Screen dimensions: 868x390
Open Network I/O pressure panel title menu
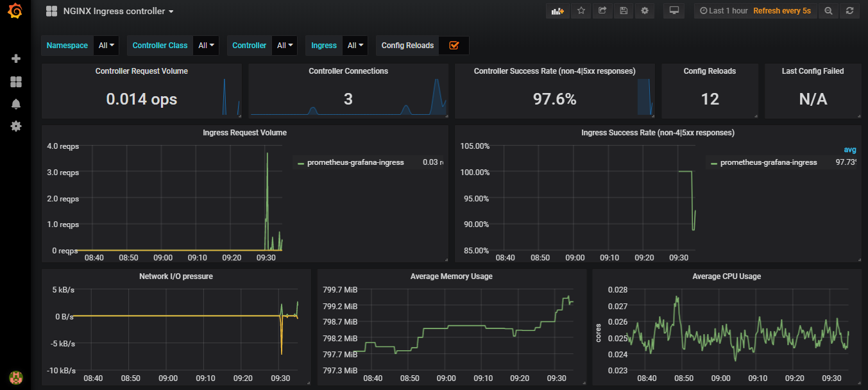coord(176,276)
